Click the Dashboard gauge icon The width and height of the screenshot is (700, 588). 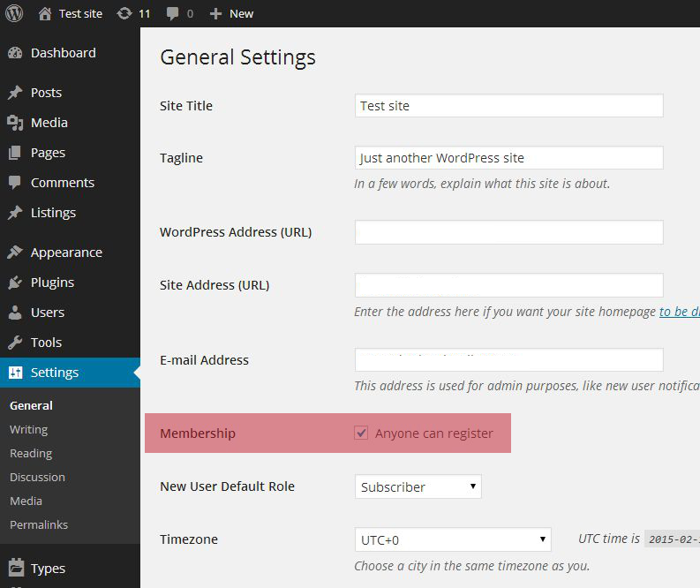click(x=15, y=53)
